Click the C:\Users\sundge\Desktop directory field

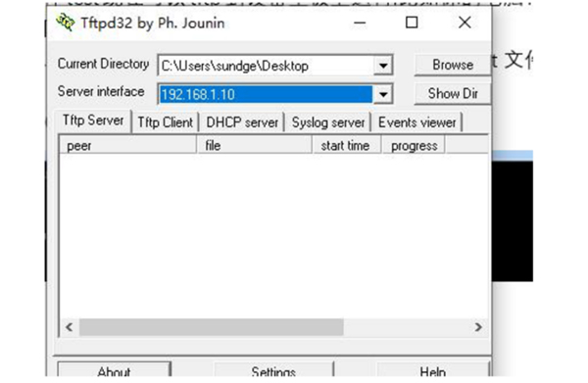pos(266,66)
